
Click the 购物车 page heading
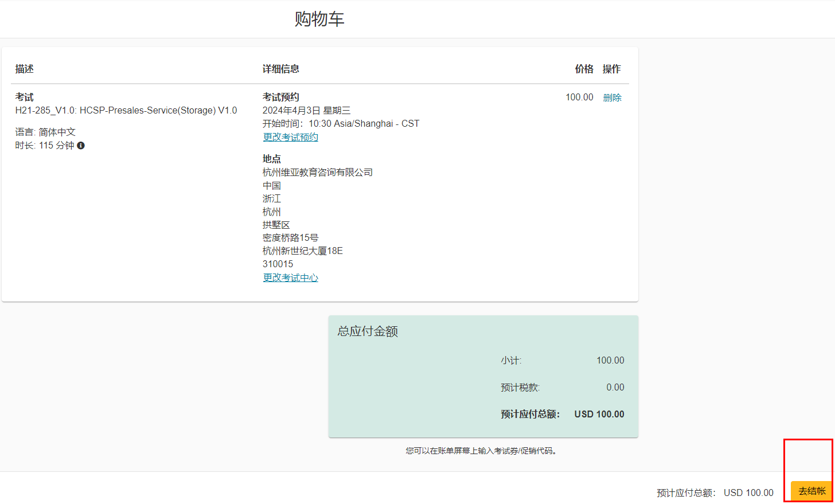(319, 19)
